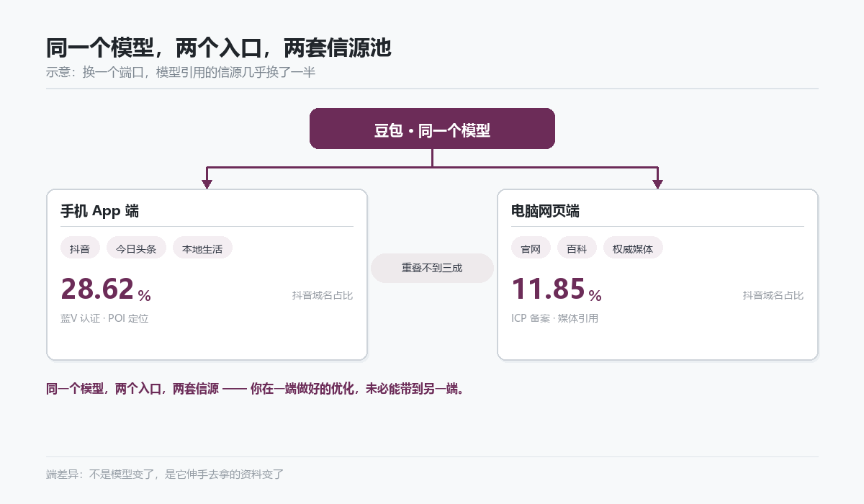Select the 官网 tag chip
The image size is (864, 504).
pos(531,249)
